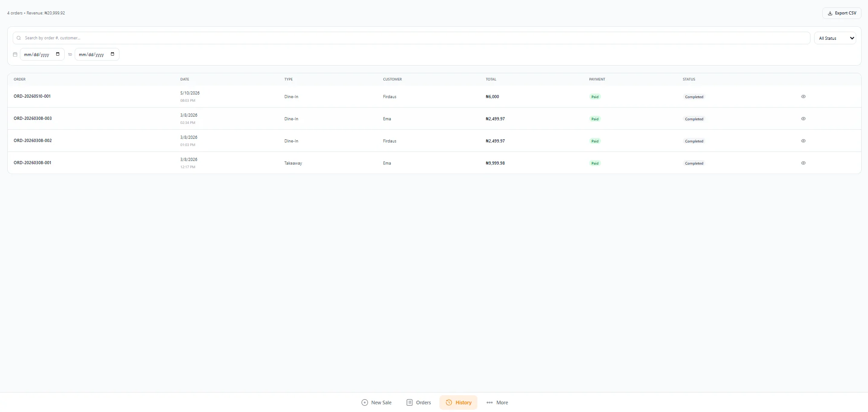Click the calendar icon left of date range
This screenshot has height=412, width=868.
click(x=15, y=54)
